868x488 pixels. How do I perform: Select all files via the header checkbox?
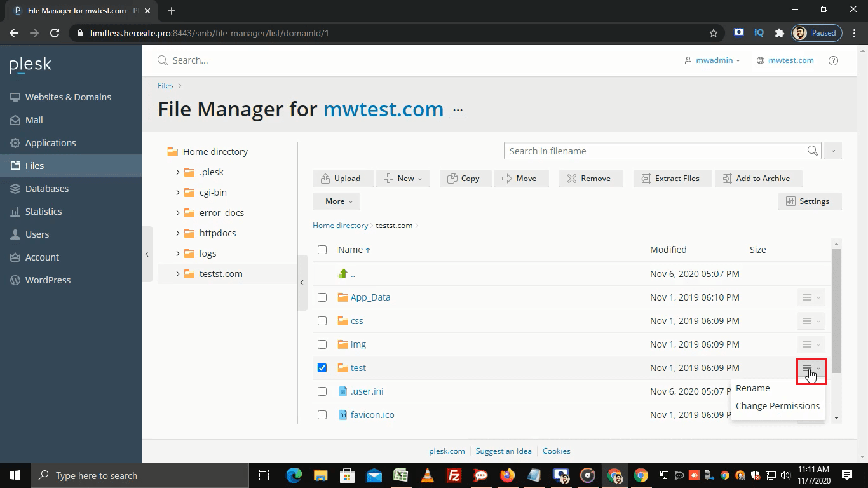pyautogui.click(x=322, y=250)
